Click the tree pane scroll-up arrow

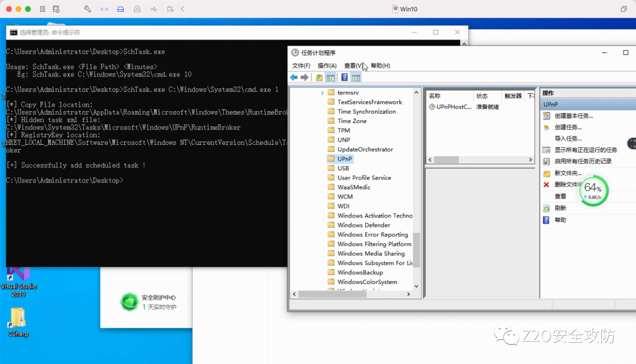pos(416,93)
